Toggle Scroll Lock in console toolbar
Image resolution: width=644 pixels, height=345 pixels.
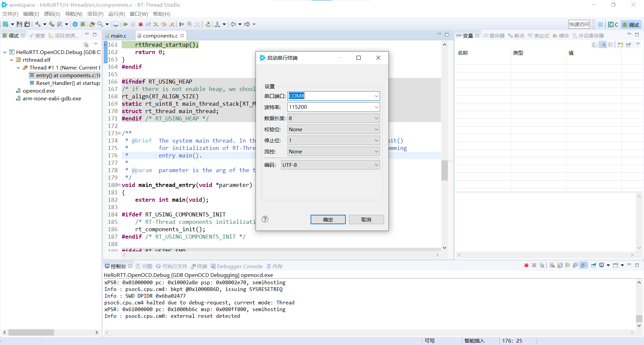tap(560, 265)
